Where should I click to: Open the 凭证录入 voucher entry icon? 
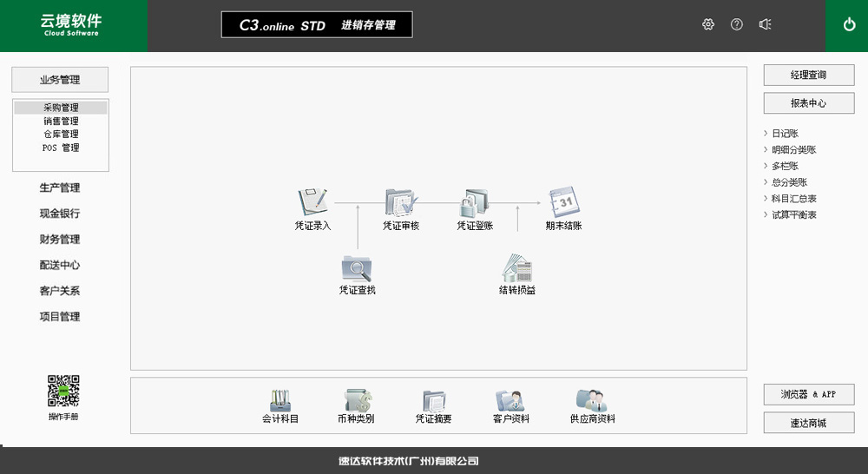[x=312, y=203]
